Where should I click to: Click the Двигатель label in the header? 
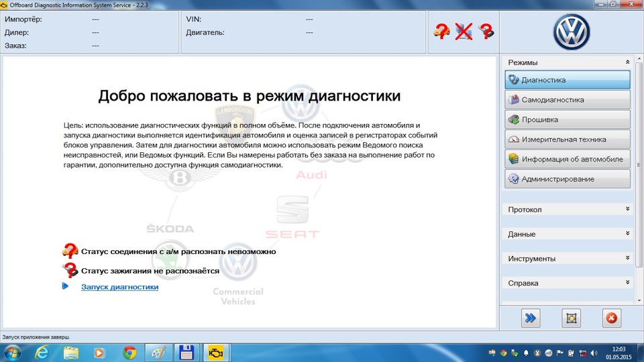click(205, 32)
